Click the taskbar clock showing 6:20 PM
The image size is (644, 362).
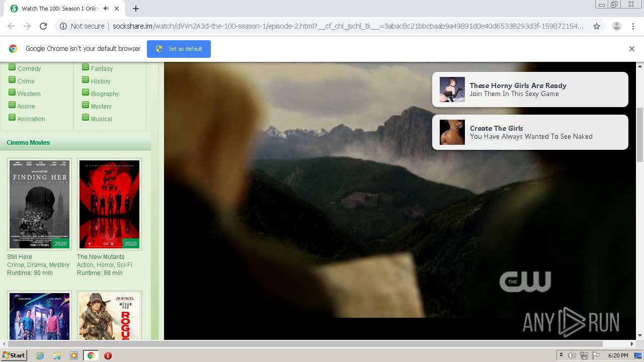[618, 355]
